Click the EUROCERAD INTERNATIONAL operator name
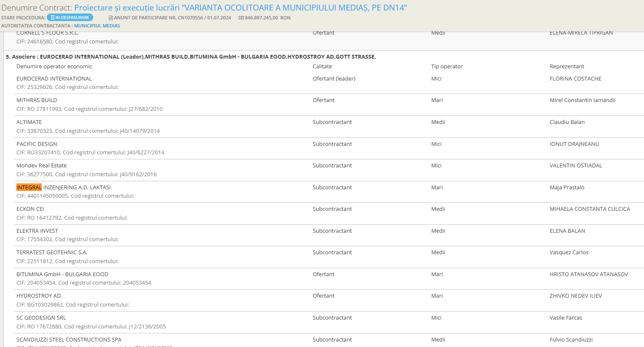This screenshot has width=644, height=347. click(54, 78)
